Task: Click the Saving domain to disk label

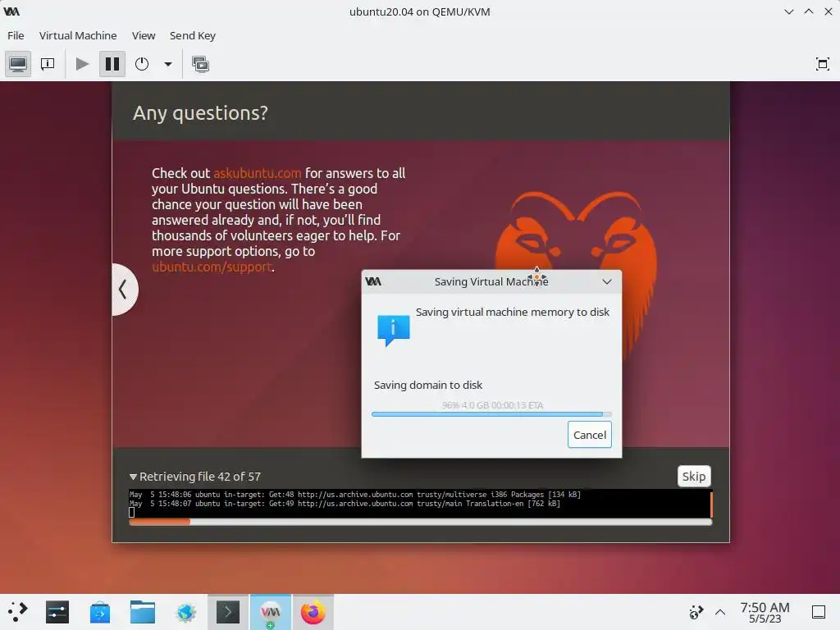Action: coord(428,386)
